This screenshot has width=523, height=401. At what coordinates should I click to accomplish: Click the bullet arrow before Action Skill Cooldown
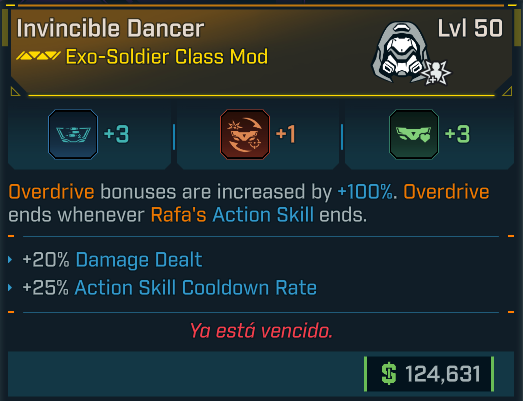pos(10,288)
